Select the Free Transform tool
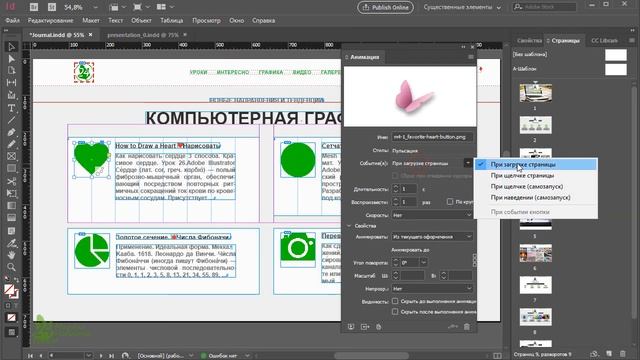 [x=11, y=193]
